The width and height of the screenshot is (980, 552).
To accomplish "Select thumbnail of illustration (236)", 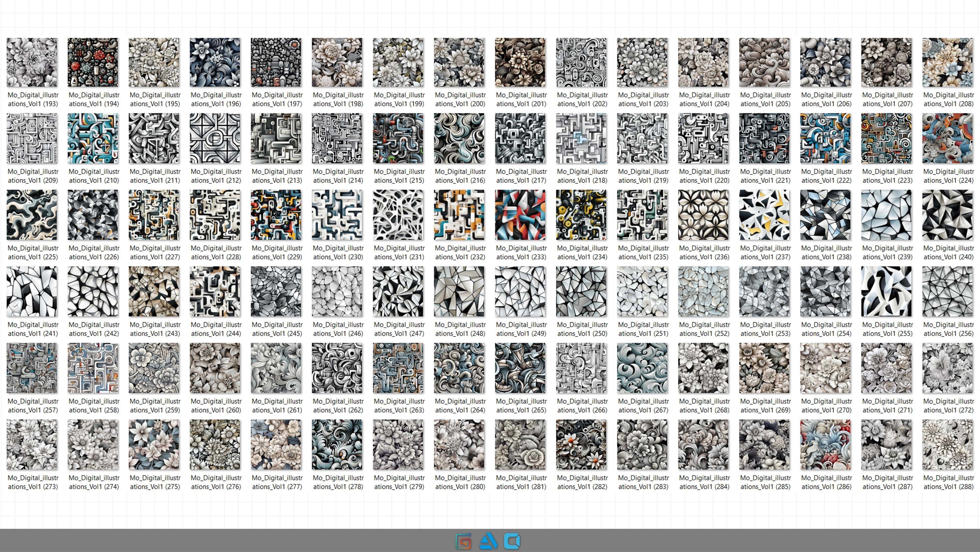I will point(703,215).
